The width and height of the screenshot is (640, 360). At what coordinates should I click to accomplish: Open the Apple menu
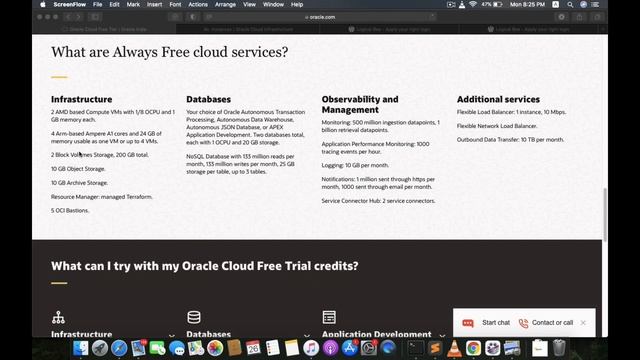[43, 4]
